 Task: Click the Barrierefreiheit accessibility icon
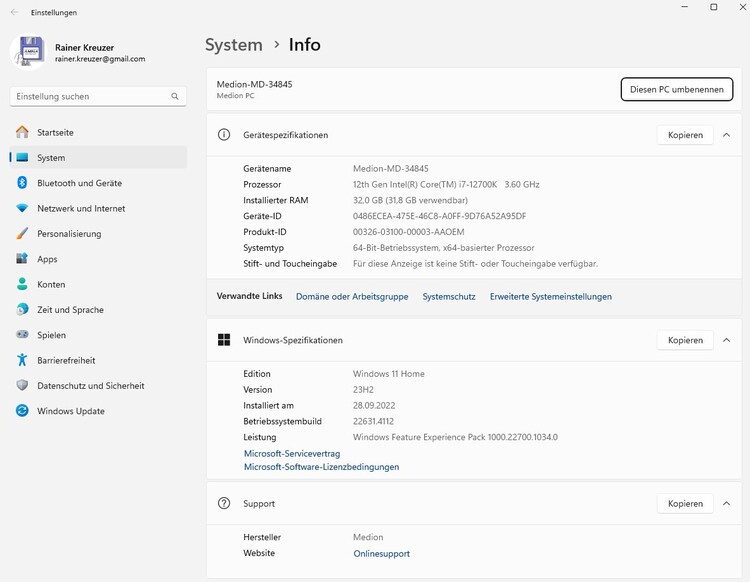22,360
